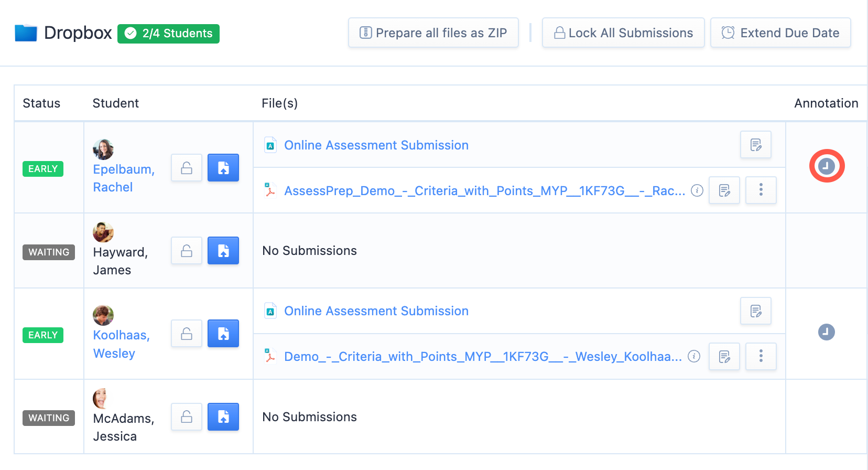Open feedback note icon for Rachel's Online Assessment

tap(755, 145)
